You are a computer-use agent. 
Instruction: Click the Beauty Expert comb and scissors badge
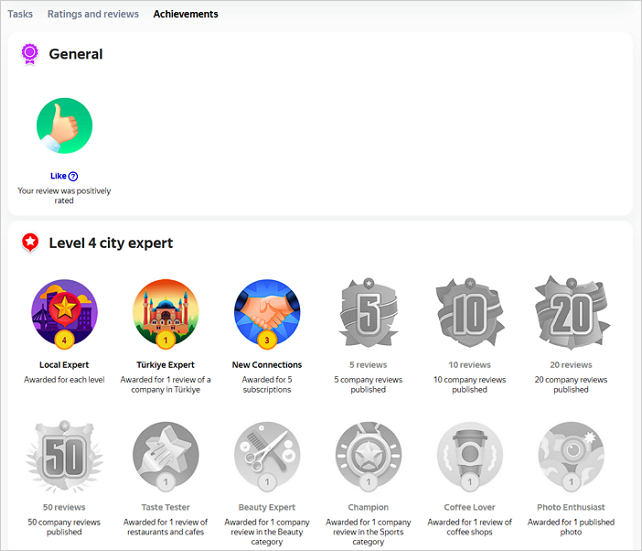click(x=266, y=455)
